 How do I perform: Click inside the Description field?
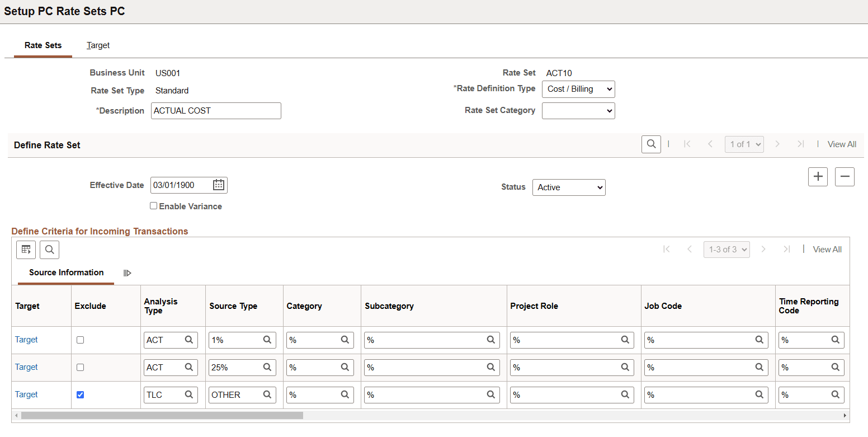(216, 110)
